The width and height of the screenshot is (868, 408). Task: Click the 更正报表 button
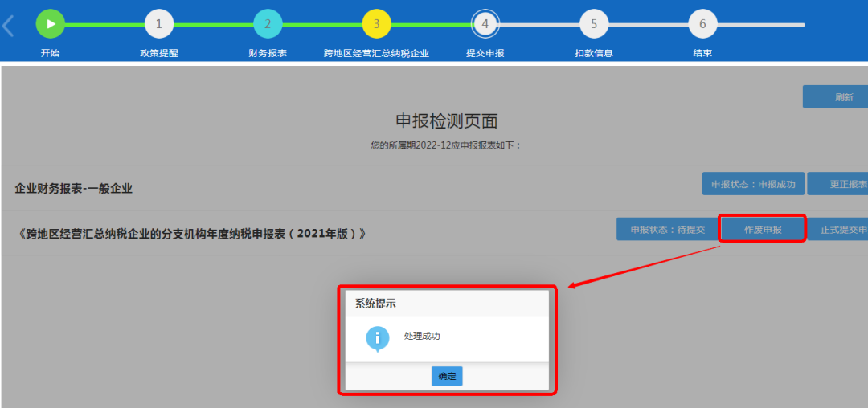840,184
